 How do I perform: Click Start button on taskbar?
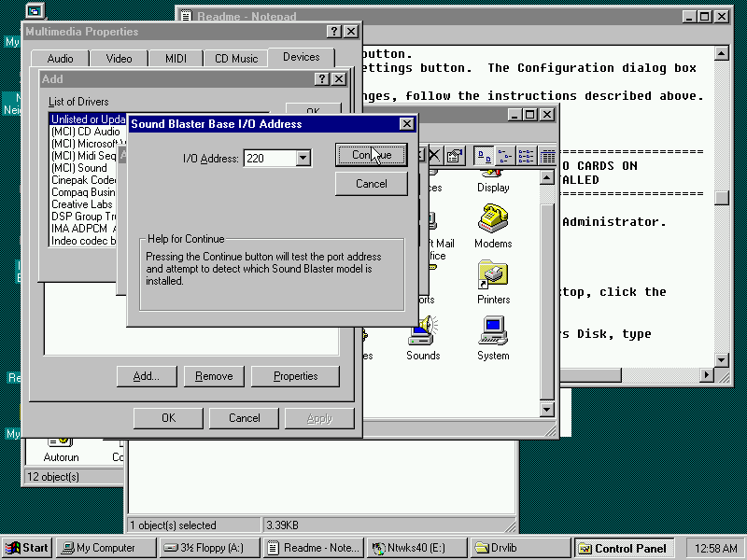27,548
